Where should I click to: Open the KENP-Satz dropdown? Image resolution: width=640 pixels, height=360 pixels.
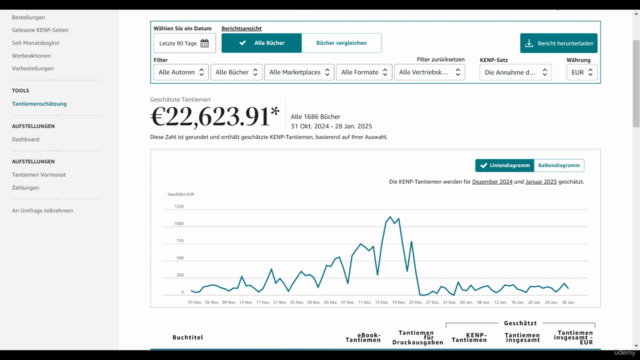click(516, 72)
